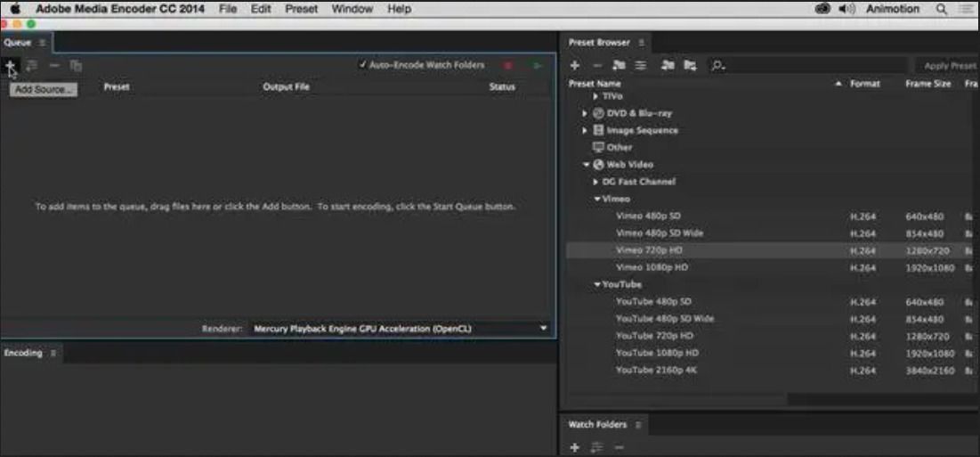Open the Adobe Media Encoder CC 2014 menu
The image size is (980, 457).
click(x=120, y=9)
